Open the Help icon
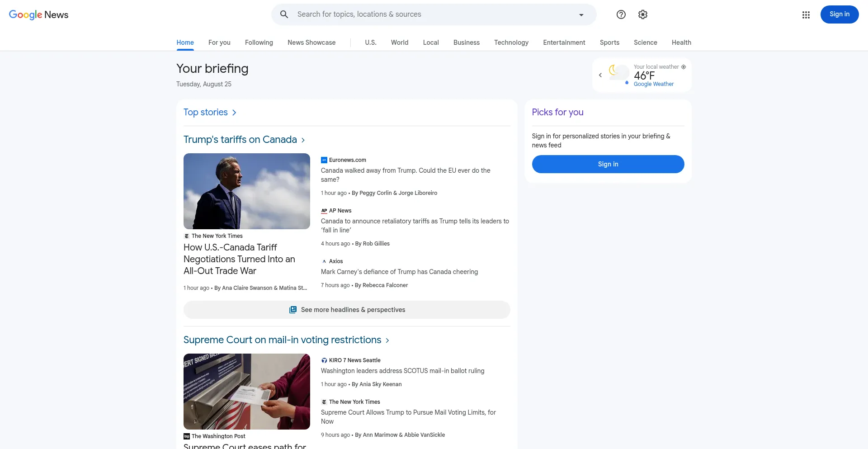868x449 pixels. click(621, 14)
